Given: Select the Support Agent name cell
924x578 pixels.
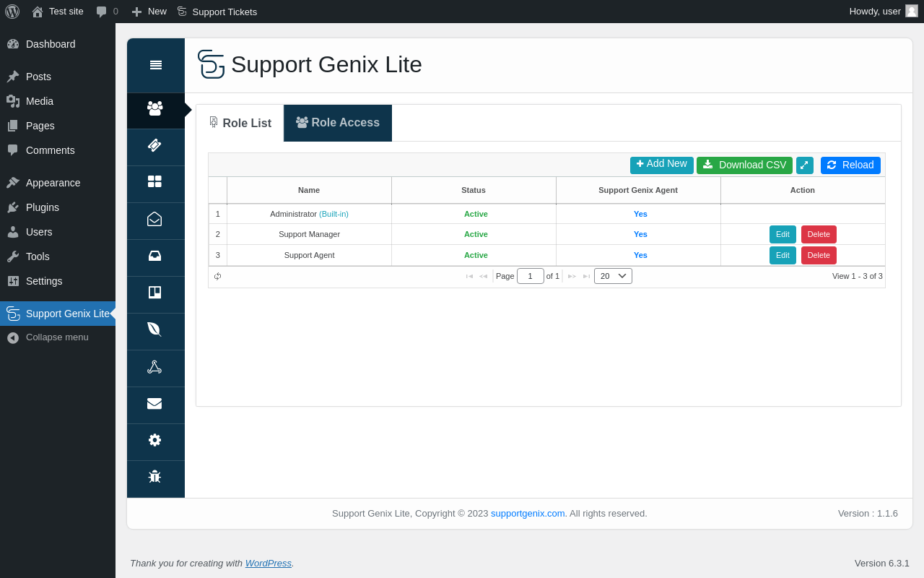Looking at the screenshot, I should tap(309, 255).
